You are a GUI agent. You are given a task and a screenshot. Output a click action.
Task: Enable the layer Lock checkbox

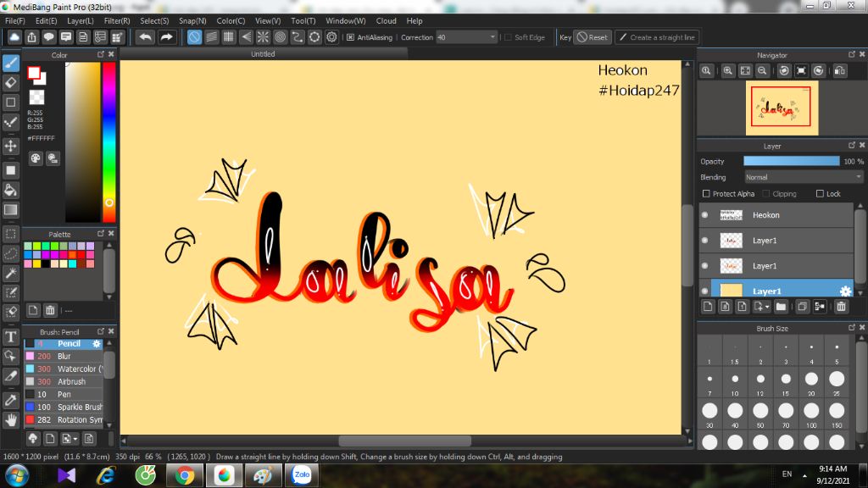pyautogui.click(x=820, y=194)
